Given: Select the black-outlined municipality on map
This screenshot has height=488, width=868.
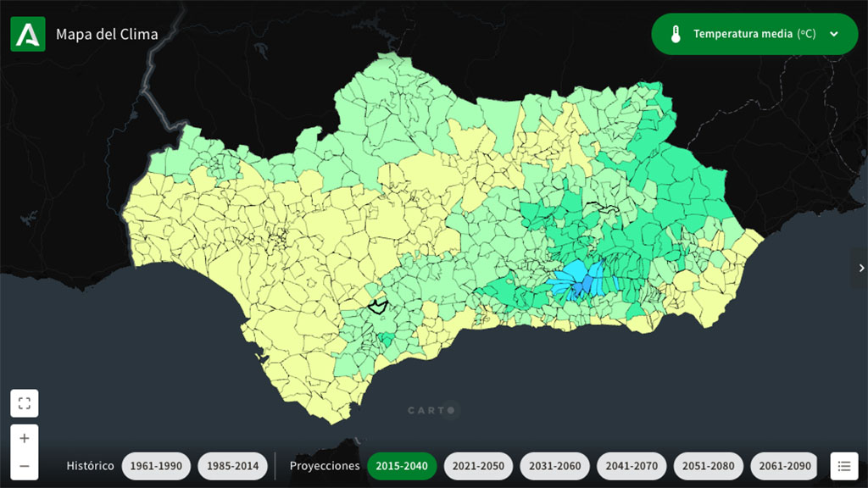Looking at the screenshot, I should coord(377,306).
